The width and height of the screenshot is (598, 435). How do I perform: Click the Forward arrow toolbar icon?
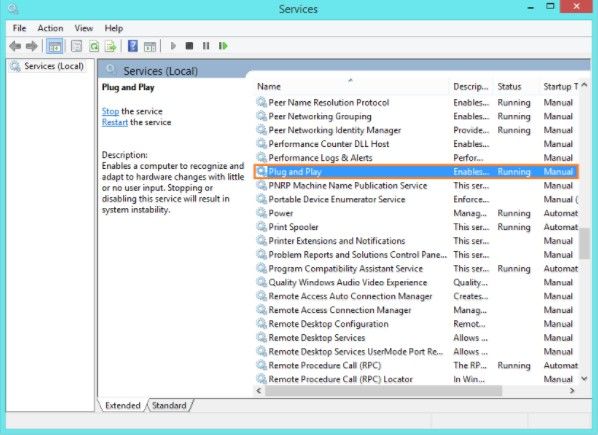click(x=32, y=46)
